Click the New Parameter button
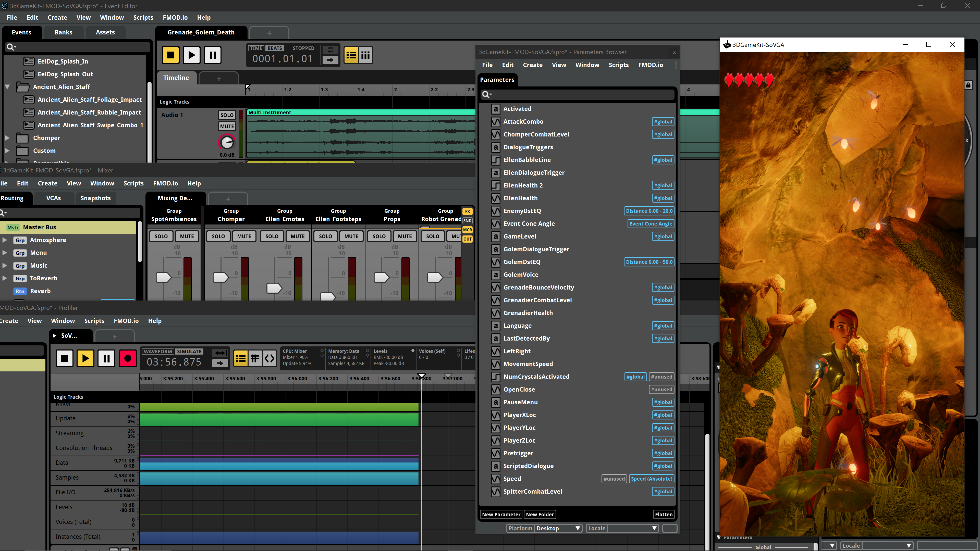Viewport: 980px width, 551px height. [x=501, y=515]
